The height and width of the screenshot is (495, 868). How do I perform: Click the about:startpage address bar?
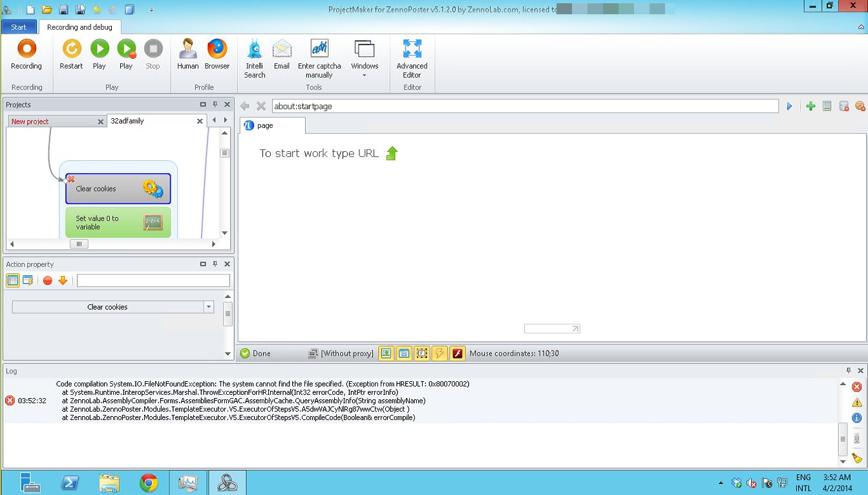coord(525,106)
